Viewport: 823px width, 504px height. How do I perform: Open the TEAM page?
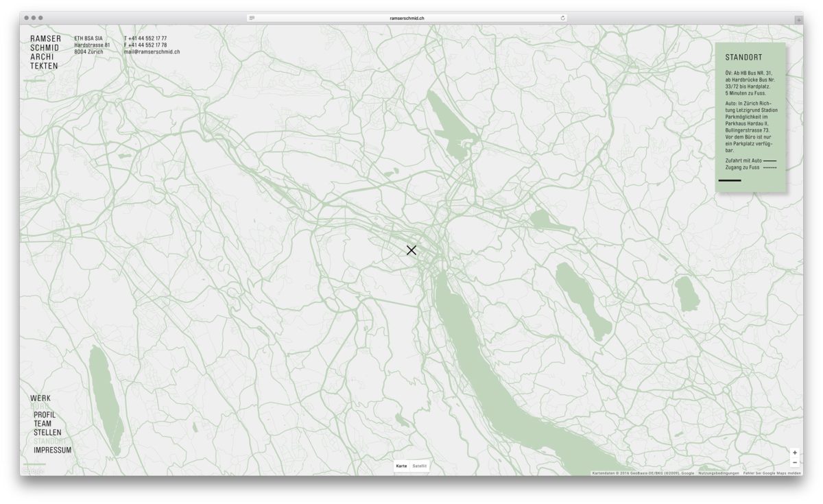click(x=43, y=424)
